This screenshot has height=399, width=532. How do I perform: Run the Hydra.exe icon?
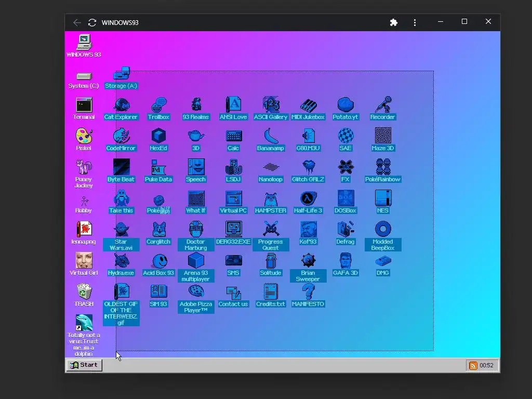pos(121,261)
